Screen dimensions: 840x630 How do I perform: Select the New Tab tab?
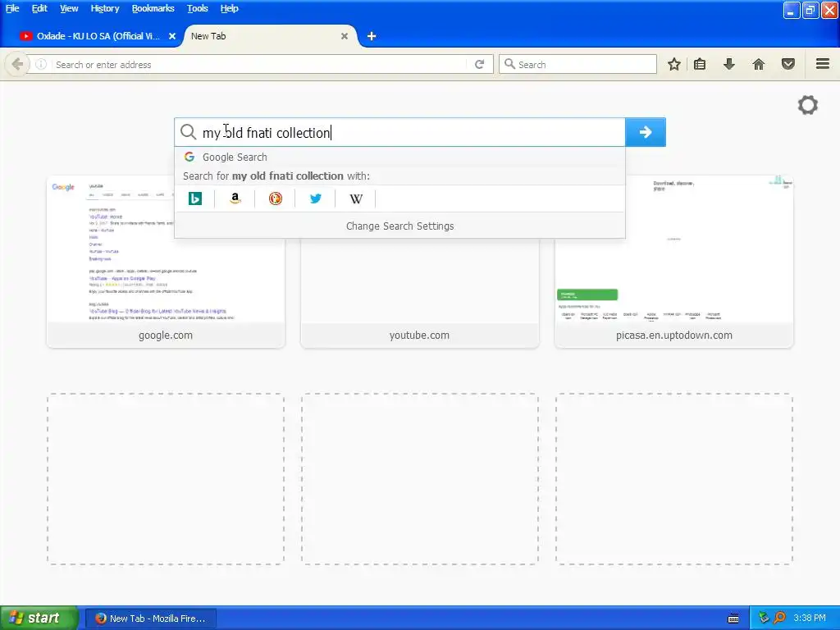click(x=269, y=36)
